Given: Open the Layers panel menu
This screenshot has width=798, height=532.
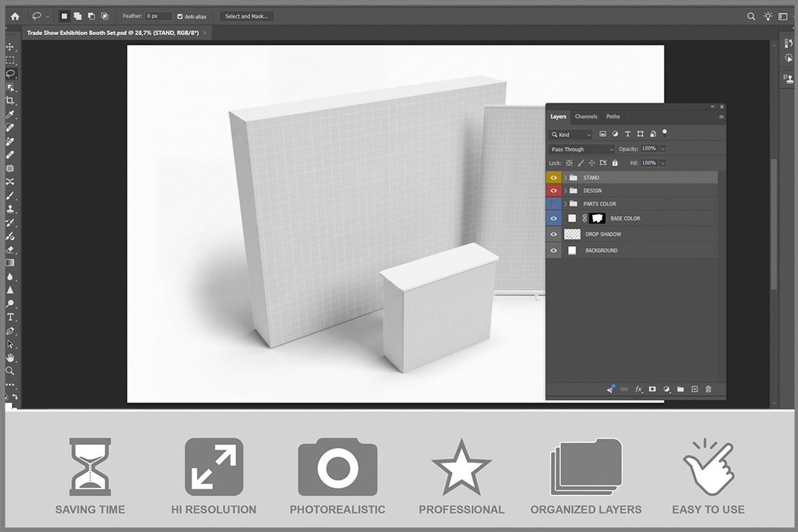Looking at the screenshot, I should [x=722, y=117].
